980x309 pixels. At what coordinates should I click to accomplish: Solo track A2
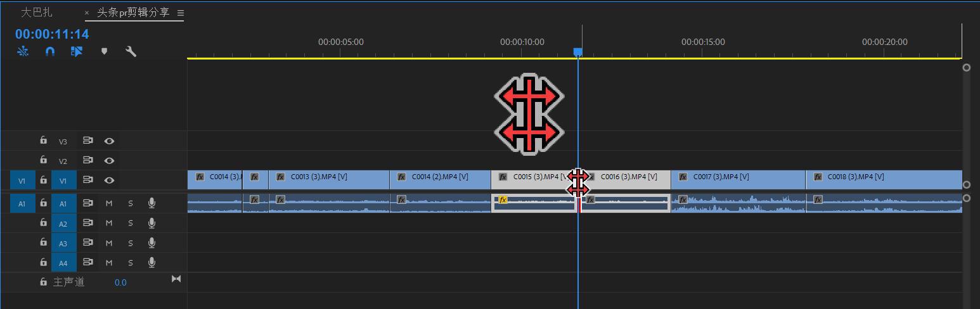131,223
